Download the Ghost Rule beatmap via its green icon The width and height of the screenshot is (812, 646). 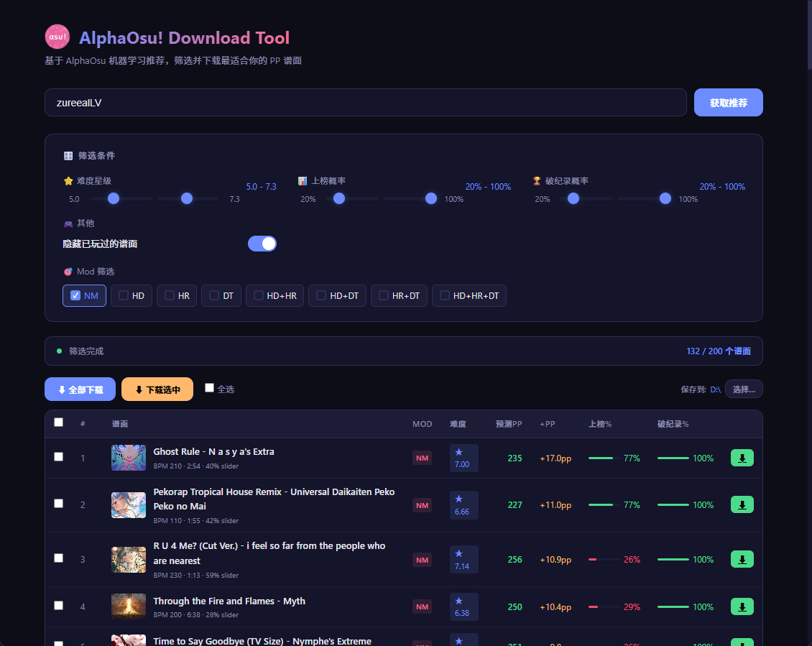pyautogui.click(x=742, y=458)
